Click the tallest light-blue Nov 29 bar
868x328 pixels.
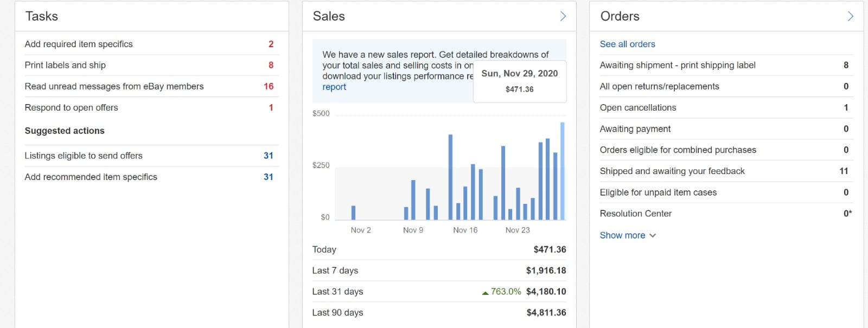click(x=563, y=171)
